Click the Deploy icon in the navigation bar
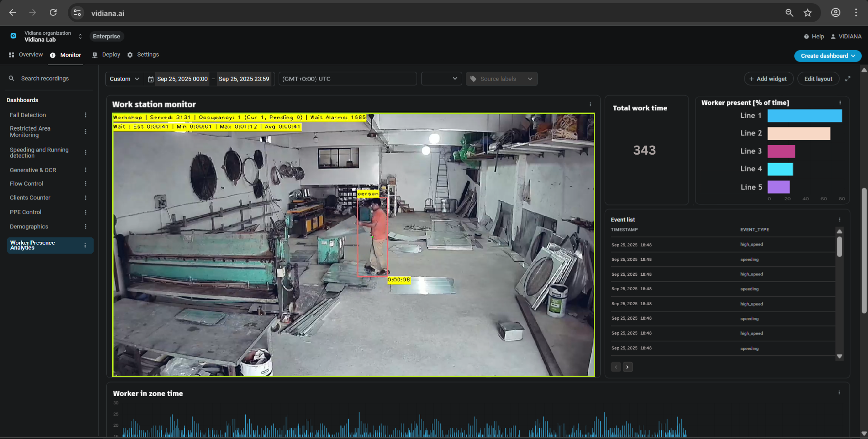 [x=94, y=55]
